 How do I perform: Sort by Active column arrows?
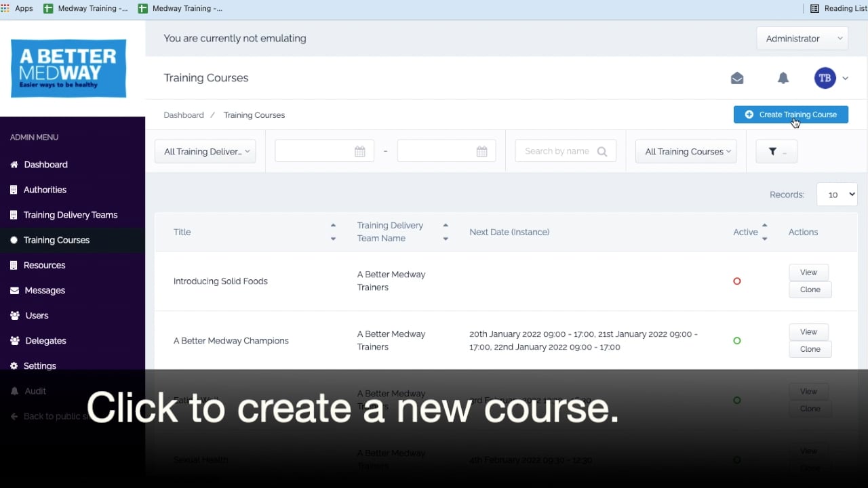click(765, 232)
